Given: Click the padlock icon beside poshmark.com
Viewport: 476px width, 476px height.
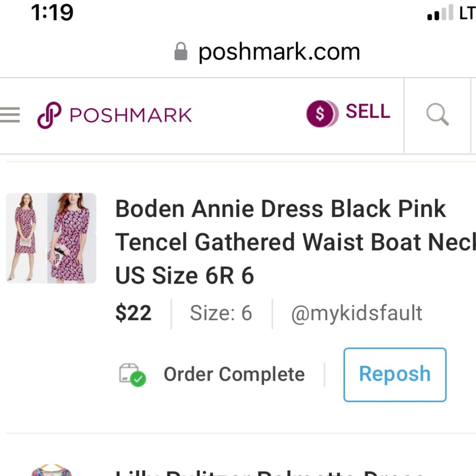Looking at the screenshot, I should pos(181,51).
